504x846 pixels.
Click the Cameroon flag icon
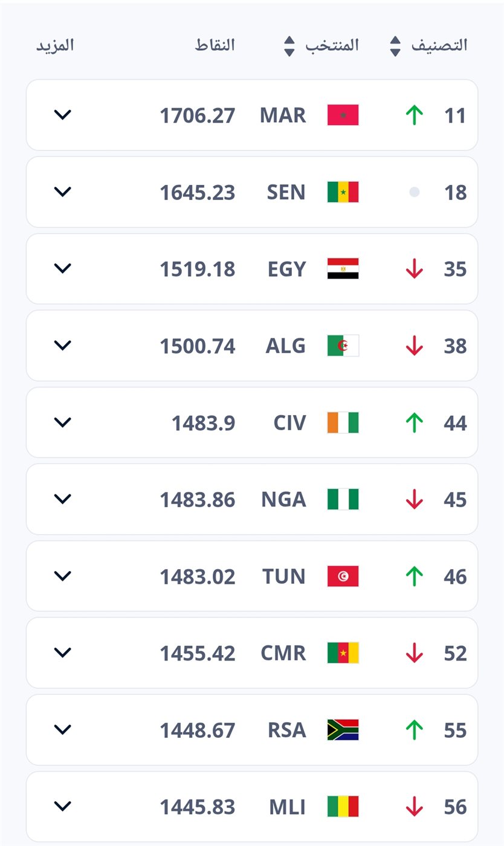point(343,653)
